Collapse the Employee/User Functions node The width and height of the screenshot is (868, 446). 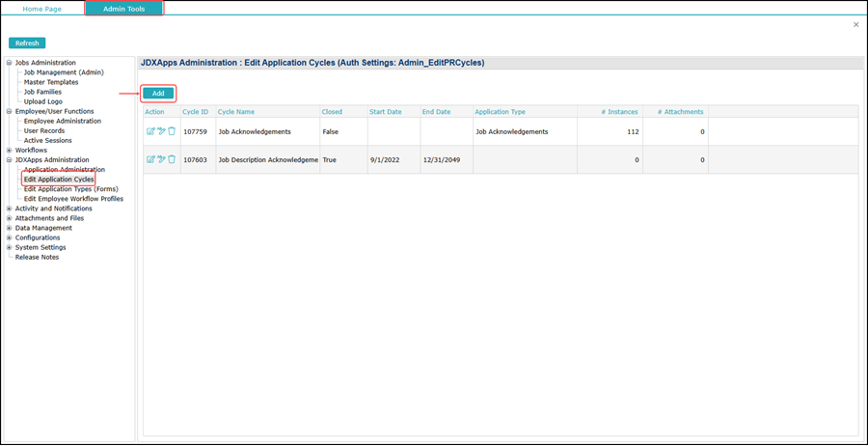point(9,112)
